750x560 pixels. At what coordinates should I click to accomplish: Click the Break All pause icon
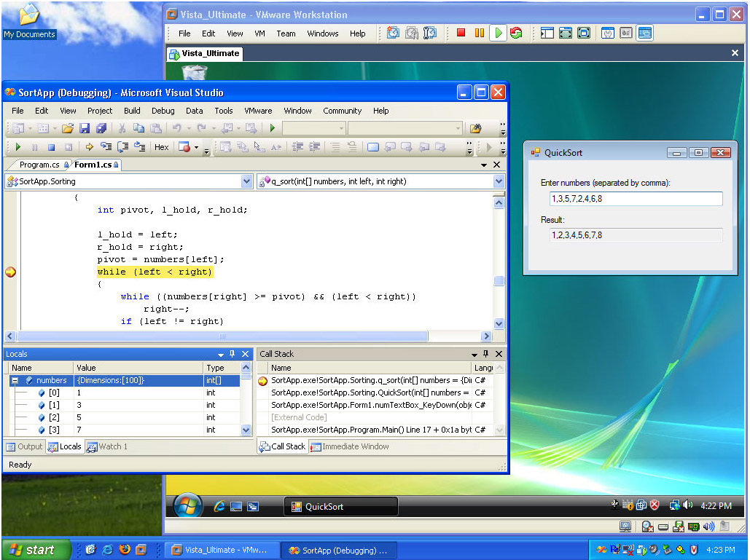pyautogui.click(x=34, y=147)
